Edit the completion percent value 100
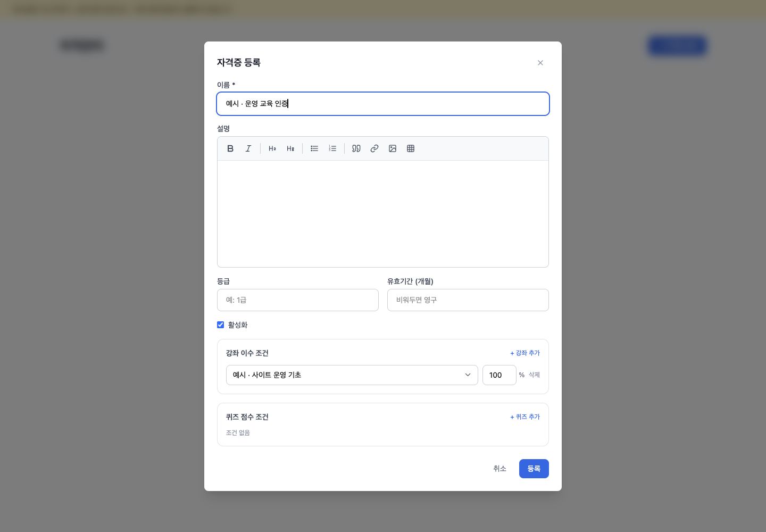The width and height of the screenshot is (766, 532). coord(499,375)
